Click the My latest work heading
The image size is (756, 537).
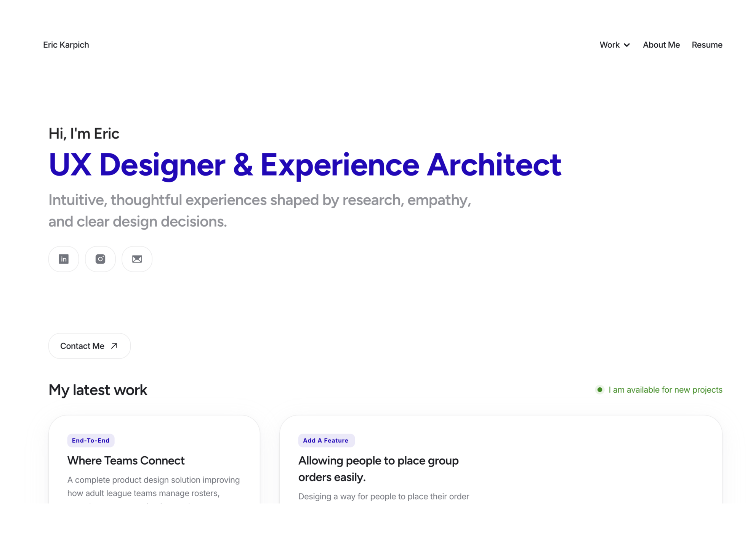98,390
